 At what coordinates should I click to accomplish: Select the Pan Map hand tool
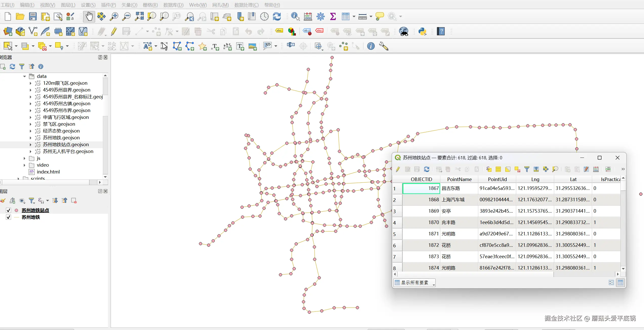(x=89, y=17)
